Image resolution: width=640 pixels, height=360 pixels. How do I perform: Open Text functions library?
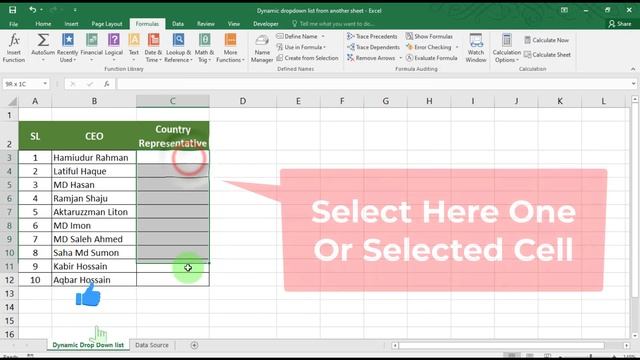tap(134, 48)
